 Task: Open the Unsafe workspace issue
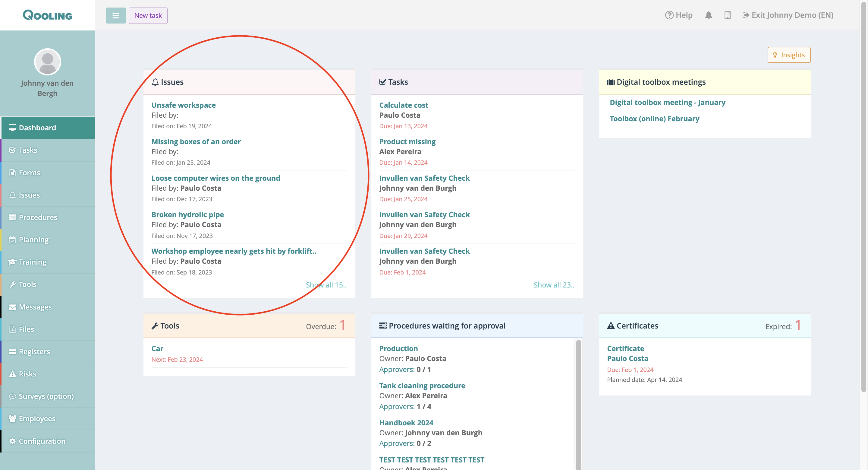tap(183, 105)
